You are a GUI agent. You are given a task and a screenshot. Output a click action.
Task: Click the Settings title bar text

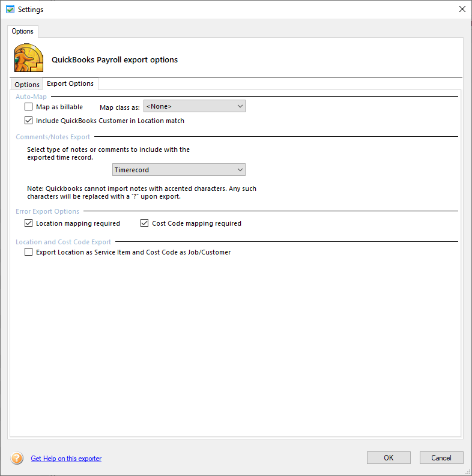(31, 10)
